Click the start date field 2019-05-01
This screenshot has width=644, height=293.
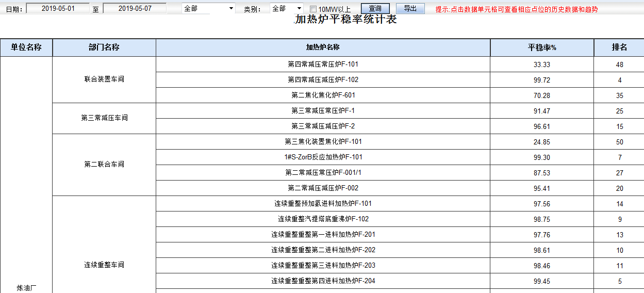(x=58, y=9)
